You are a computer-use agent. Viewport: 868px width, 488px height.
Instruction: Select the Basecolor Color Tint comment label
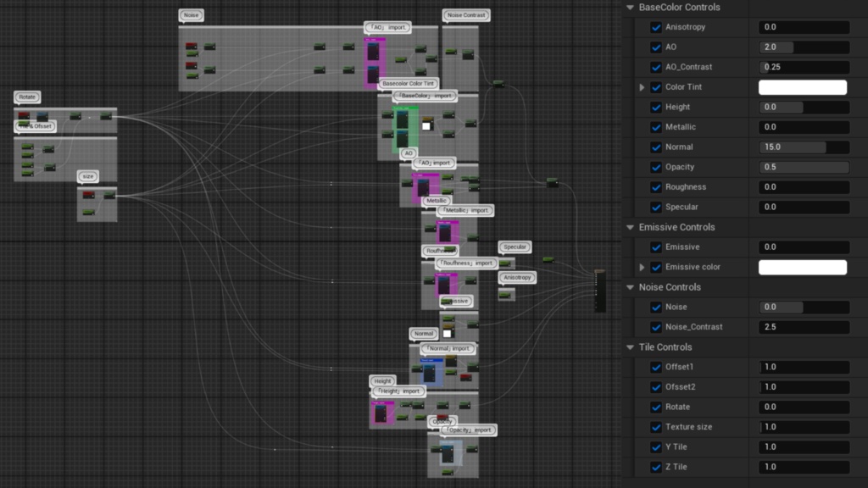tap(409, 84)
